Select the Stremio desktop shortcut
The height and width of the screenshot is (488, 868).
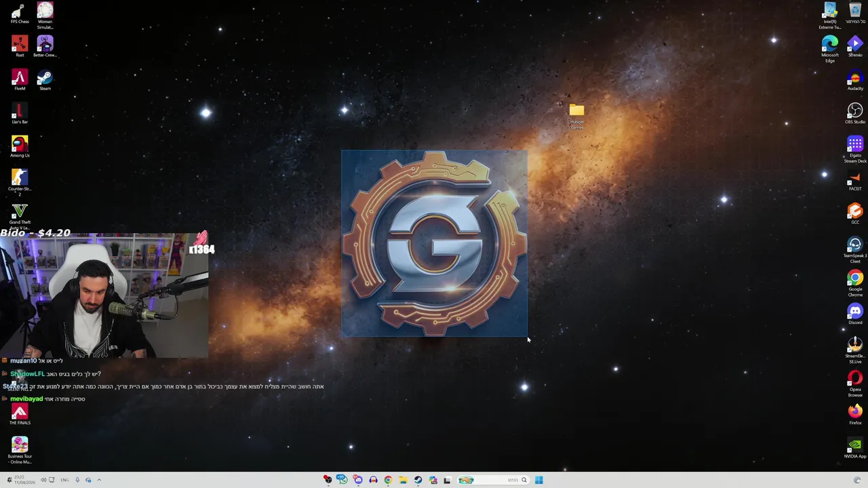point(855,47)
